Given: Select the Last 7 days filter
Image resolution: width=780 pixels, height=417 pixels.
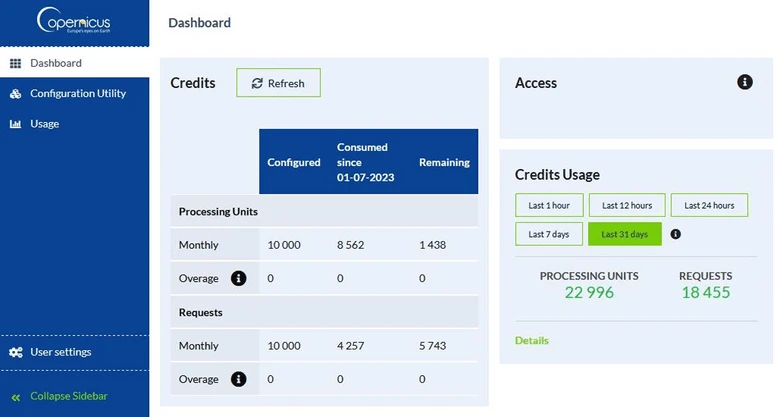Looking at the screenshot, I should [549, 234].
